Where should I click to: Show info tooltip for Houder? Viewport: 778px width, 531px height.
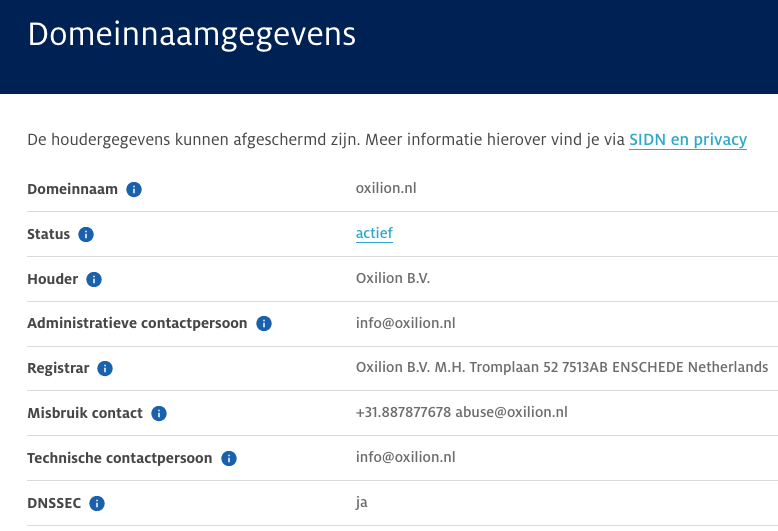coord(94,279)
